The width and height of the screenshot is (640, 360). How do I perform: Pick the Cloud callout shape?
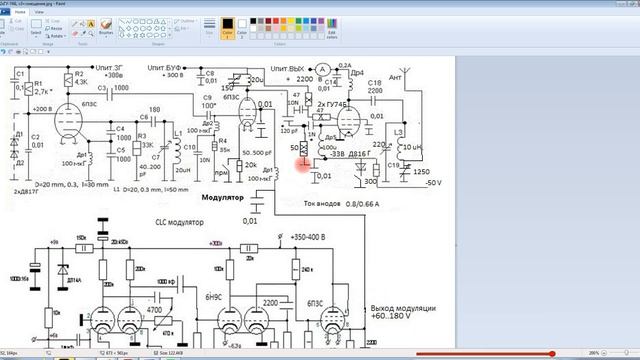163,35
